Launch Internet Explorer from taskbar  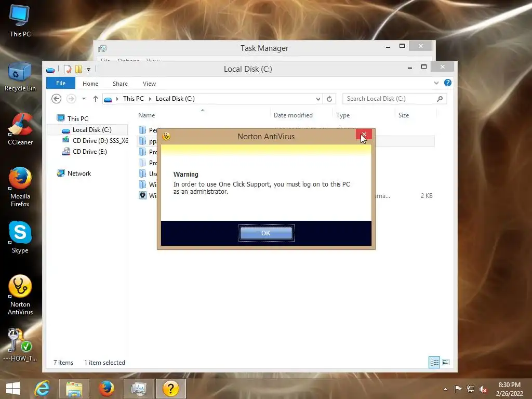(42, 389)
